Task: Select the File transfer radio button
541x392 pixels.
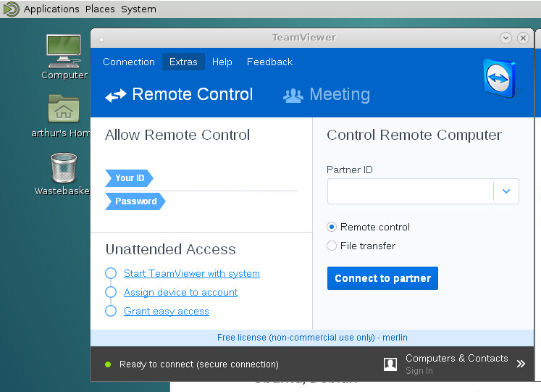Action: point(332,246)
